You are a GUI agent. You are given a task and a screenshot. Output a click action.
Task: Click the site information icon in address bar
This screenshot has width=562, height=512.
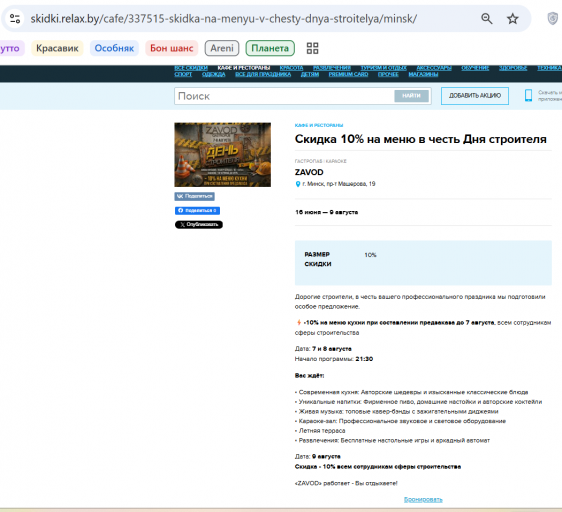(x=15, y=19)
